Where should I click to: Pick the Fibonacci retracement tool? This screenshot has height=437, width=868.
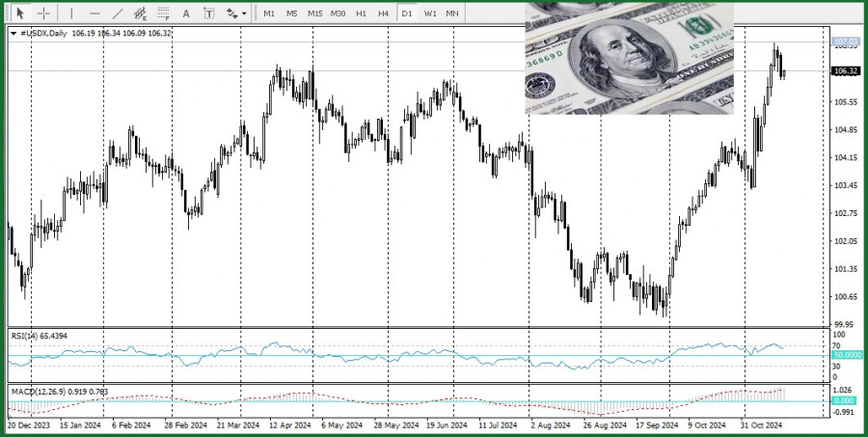(163, 13)
